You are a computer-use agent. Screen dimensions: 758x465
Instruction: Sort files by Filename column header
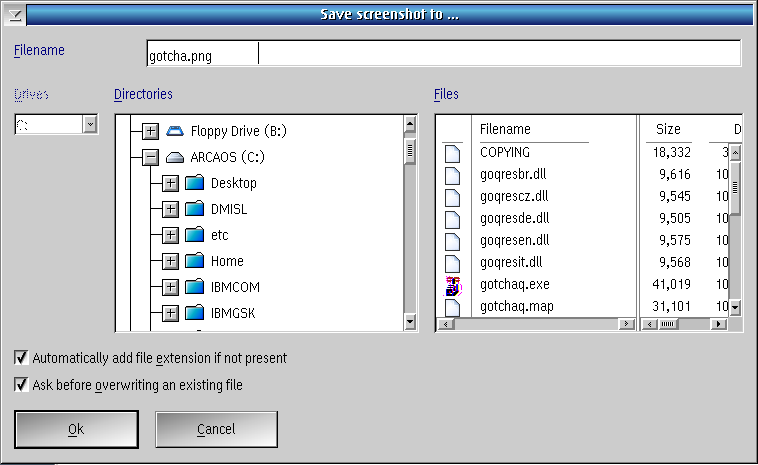click(x=505, y=129)
